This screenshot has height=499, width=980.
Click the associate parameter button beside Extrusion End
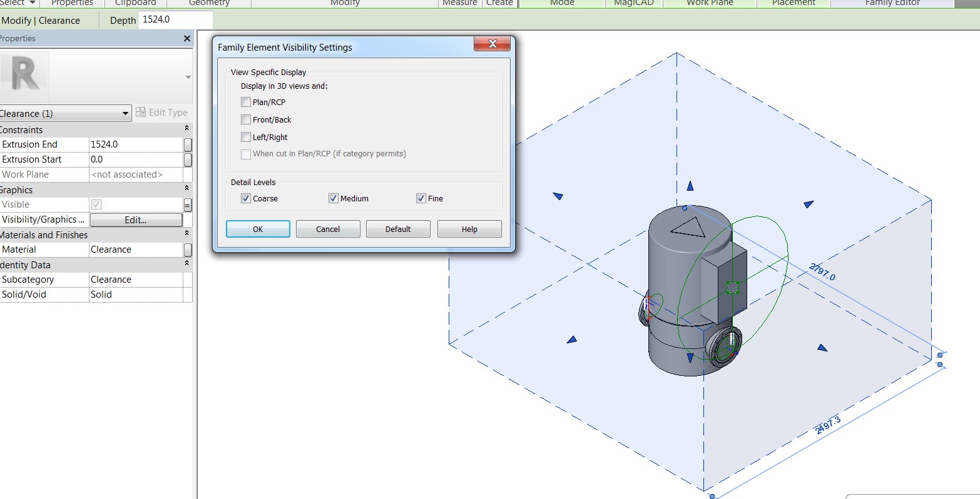187,144
